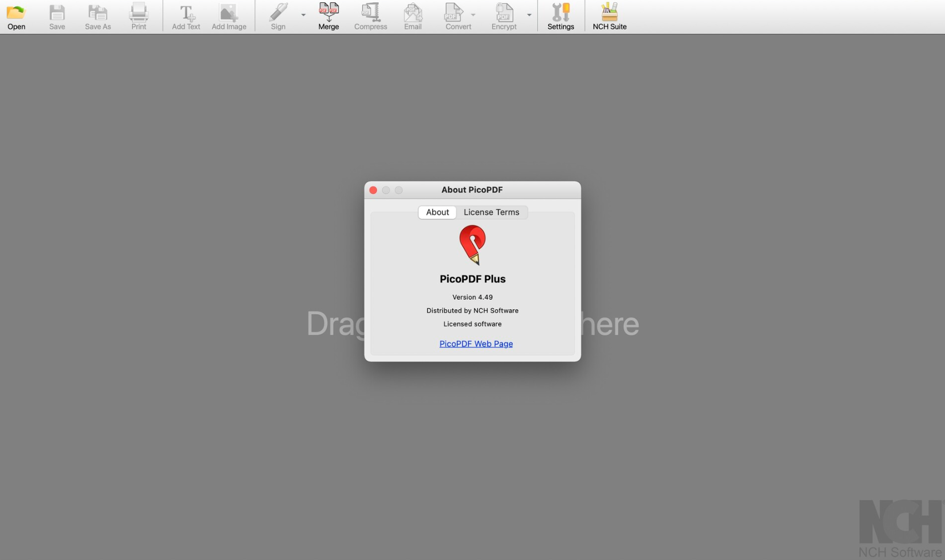Image resolution: width=945 pixels, height=560 pixels.
Task: Click the 'Distributed by NCH Software' text
Action: 472,310
